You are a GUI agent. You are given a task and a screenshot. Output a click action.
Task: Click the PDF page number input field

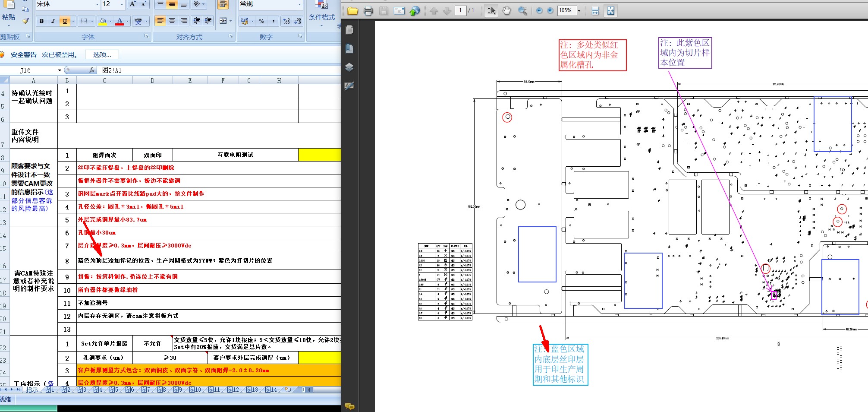coord(460,11)
